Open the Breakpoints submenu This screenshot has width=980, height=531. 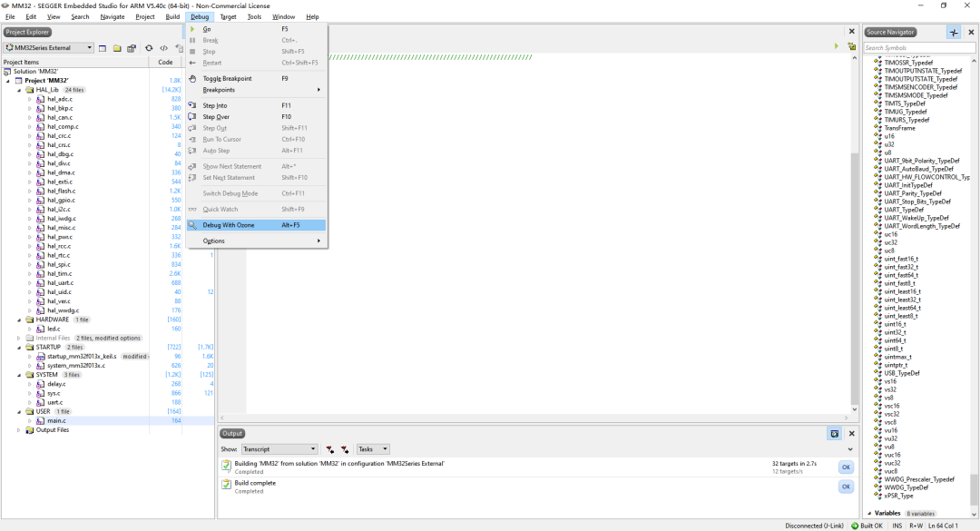point(256,90)
